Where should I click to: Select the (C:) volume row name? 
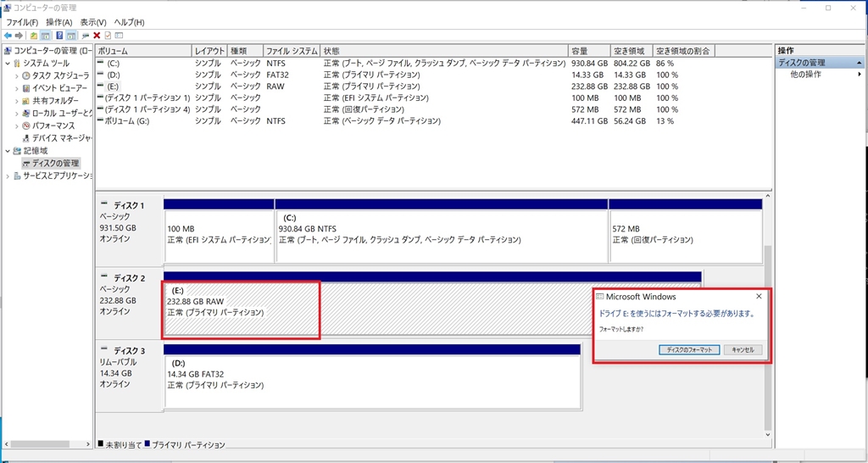click(113, 63)
